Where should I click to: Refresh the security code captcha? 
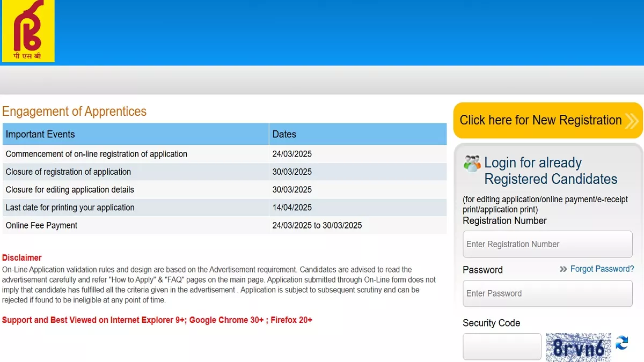pyautogui.click(x=621, y=343)
